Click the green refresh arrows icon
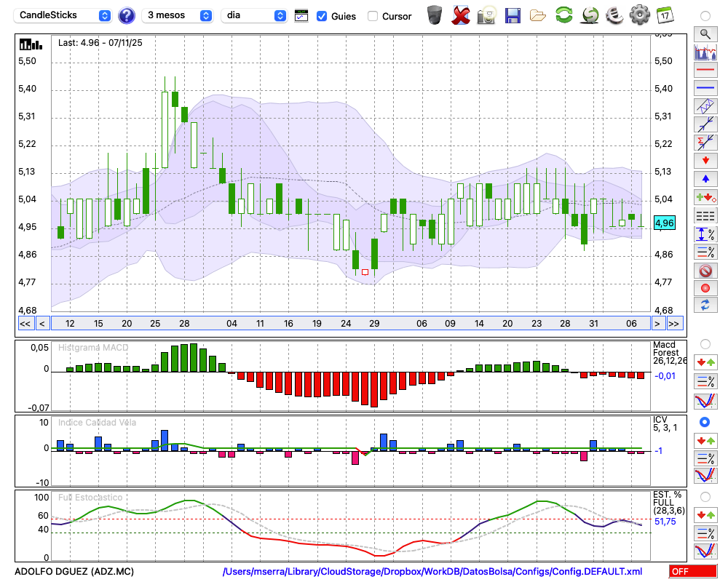 pyautogui.click(x=563, y=15)
